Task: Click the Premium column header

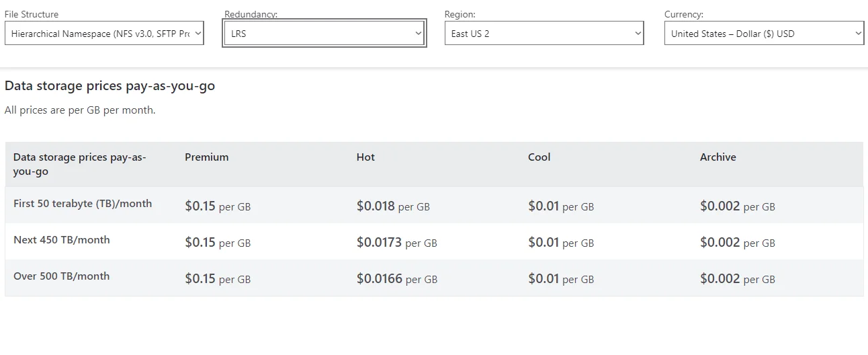Action: coord(207,157)
